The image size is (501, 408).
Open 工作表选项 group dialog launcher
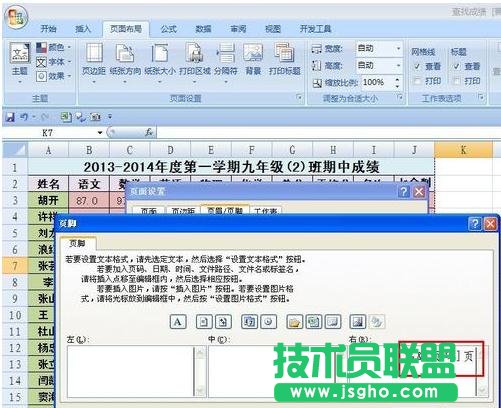coord(480,97)
